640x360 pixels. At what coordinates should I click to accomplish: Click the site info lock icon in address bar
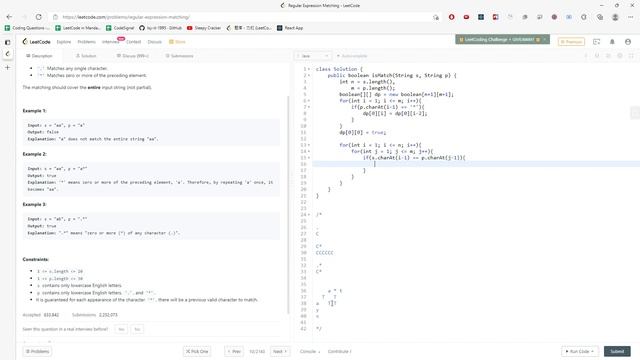[x=56, y=17]
